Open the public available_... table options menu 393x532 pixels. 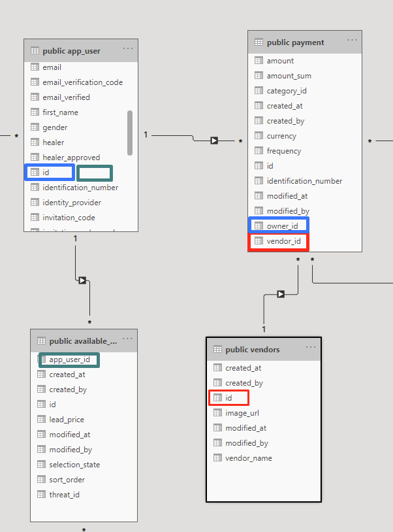coord(127,339)
